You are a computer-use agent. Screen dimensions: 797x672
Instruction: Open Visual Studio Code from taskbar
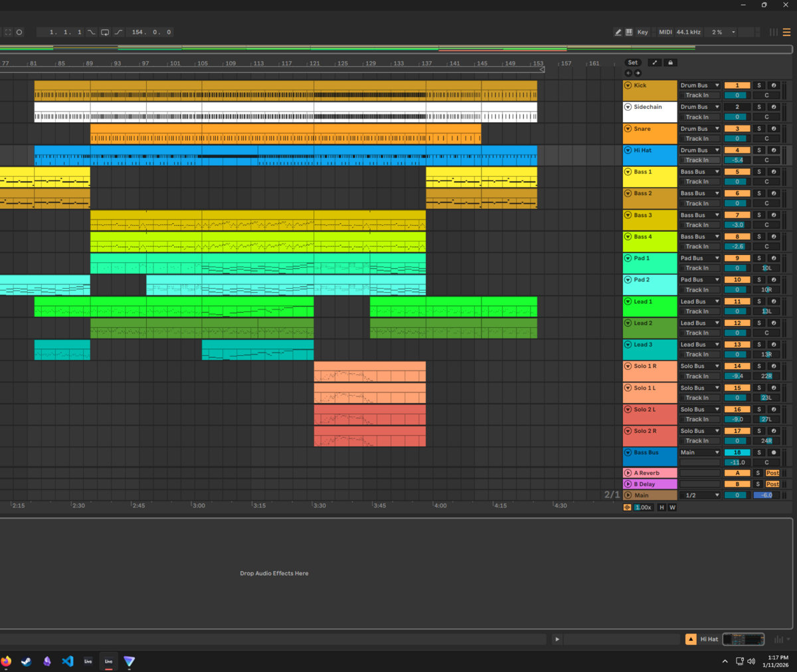67,661
